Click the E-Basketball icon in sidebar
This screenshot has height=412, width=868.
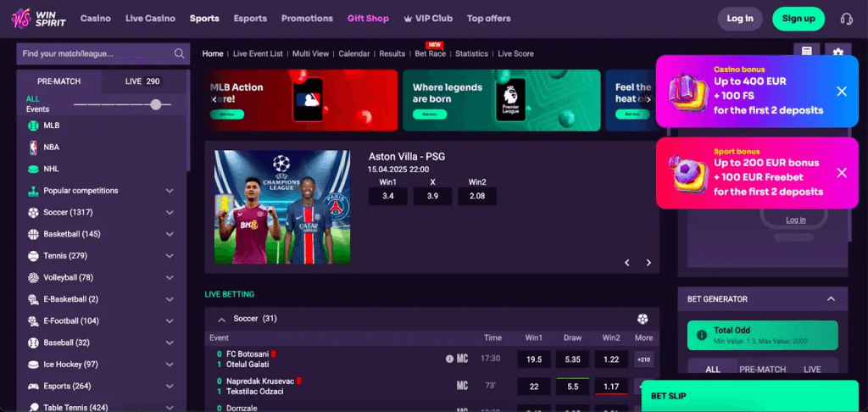[33, 299]
